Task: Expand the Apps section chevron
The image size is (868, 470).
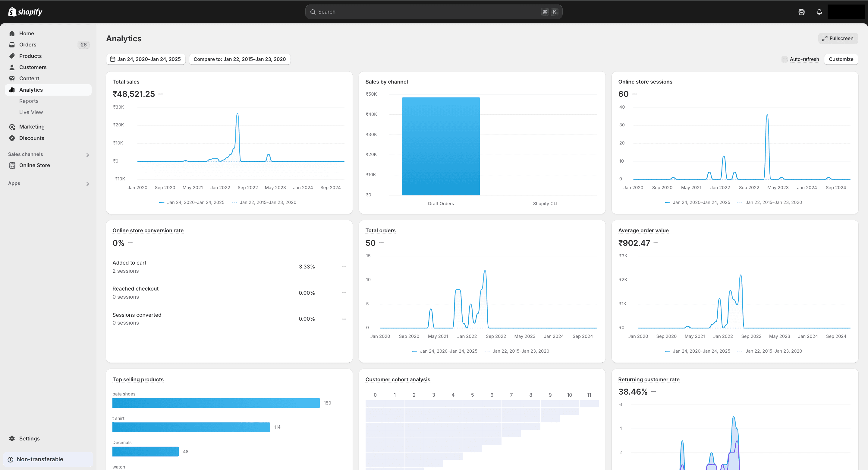Action: pyautogui.click(x=88, y=184)
